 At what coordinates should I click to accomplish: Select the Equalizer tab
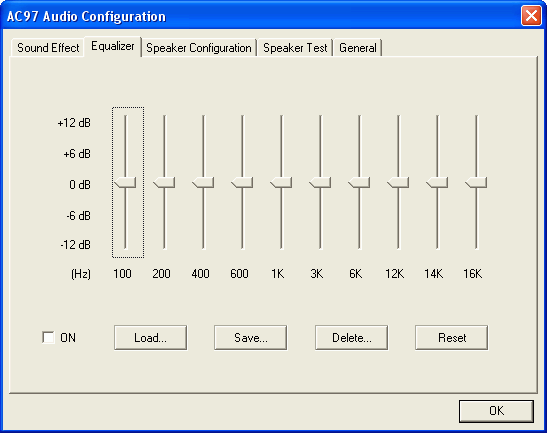pos(113,46)
